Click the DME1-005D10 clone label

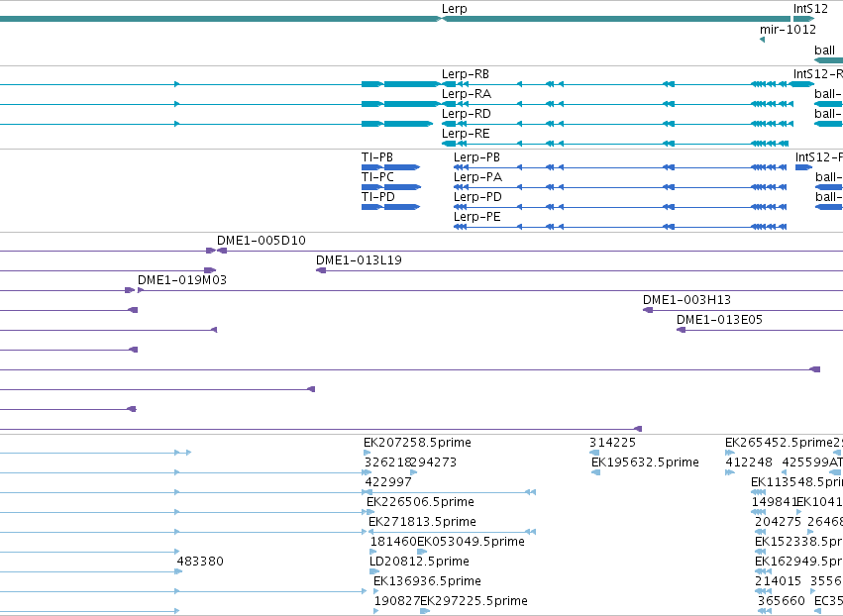coord(262,241)
